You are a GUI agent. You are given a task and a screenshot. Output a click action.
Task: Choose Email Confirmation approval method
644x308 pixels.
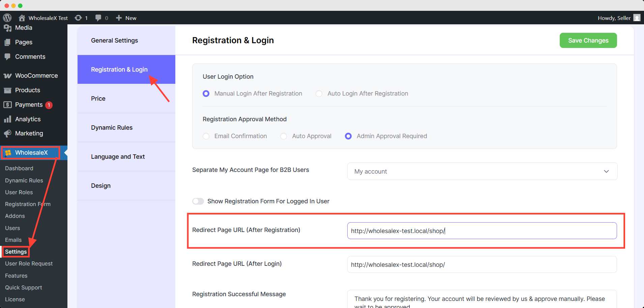(x=206, y=136)
